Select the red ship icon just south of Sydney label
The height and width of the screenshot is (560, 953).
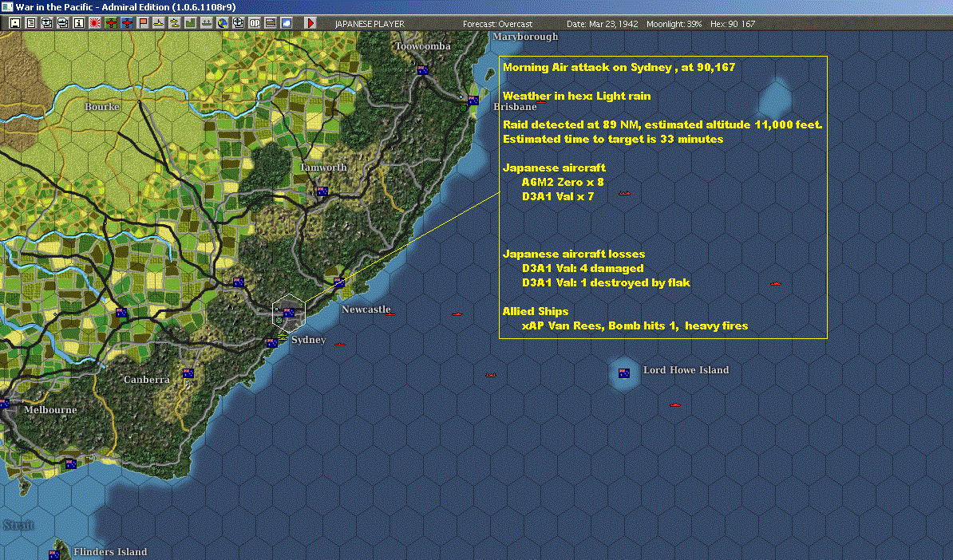(x=340, y=345)
